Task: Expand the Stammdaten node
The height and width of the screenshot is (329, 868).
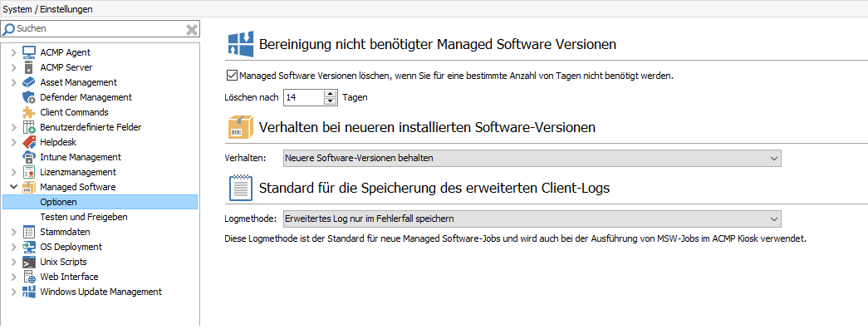Action: tap(14, 232)
